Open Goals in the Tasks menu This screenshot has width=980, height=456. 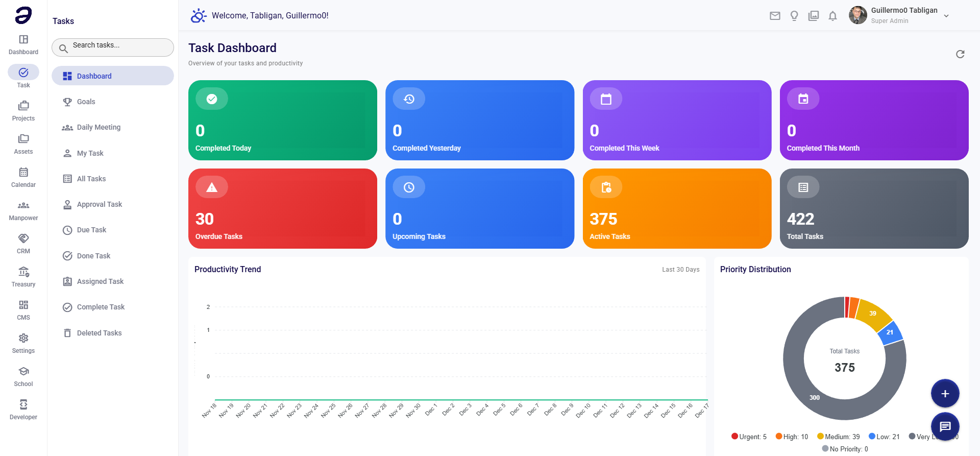coord(113,102)
